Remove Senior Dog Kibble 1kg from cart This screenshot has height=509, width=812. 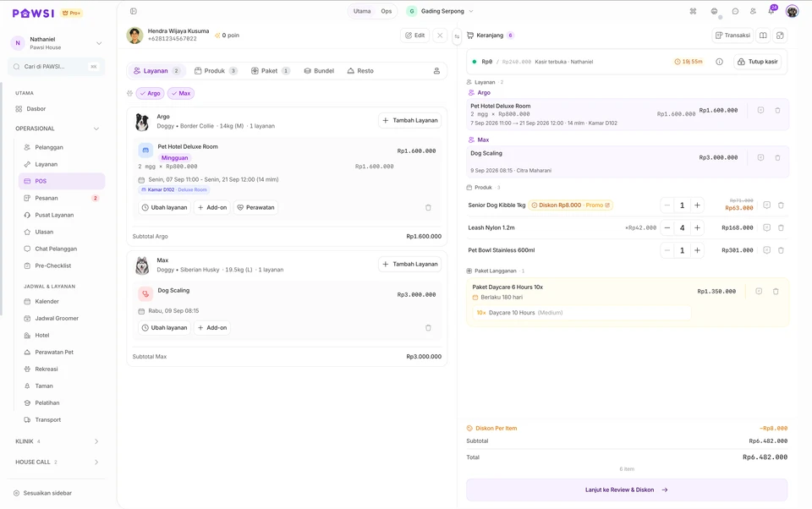(781, 205)
